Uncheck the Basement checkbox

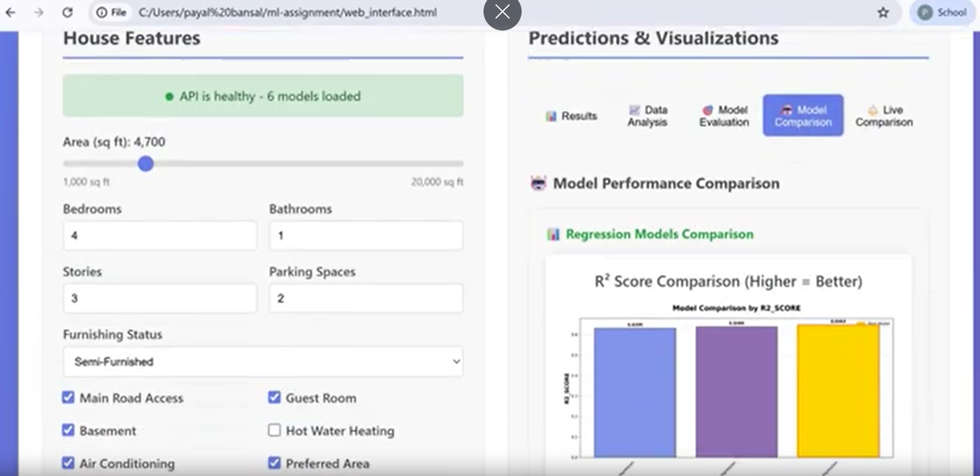[x=68, y=430]
